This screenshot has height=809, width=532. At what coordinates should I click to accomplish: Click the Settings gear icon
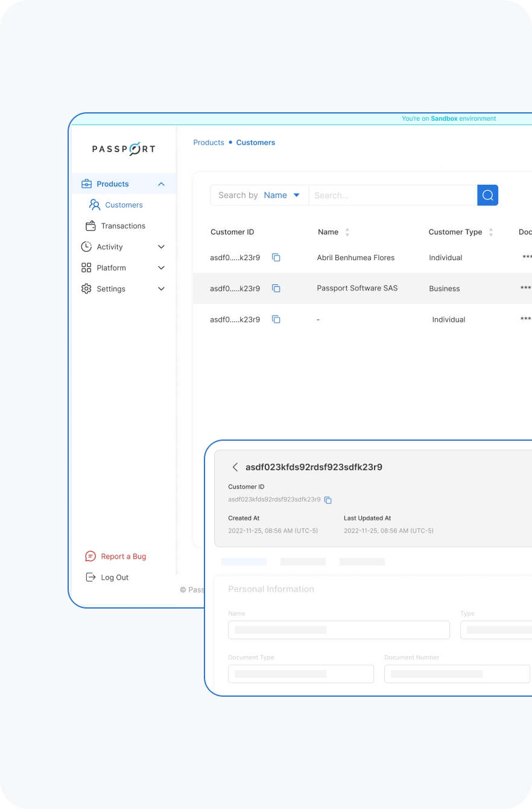pos(86,289)
